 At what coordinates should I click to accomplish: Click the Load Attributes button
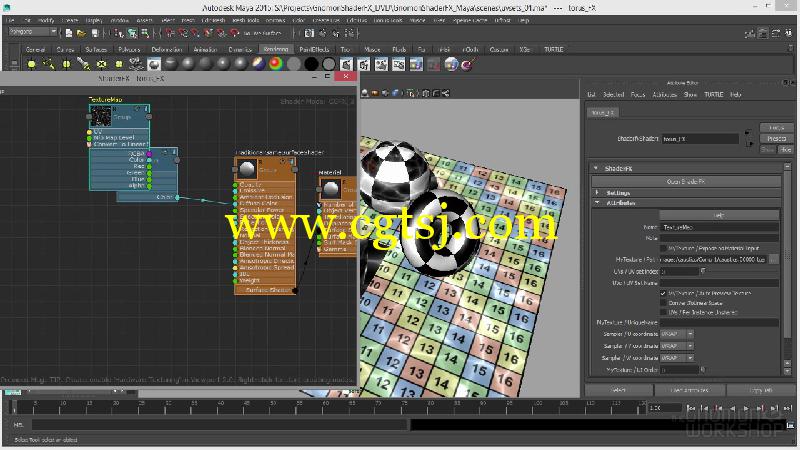point(689,390)
